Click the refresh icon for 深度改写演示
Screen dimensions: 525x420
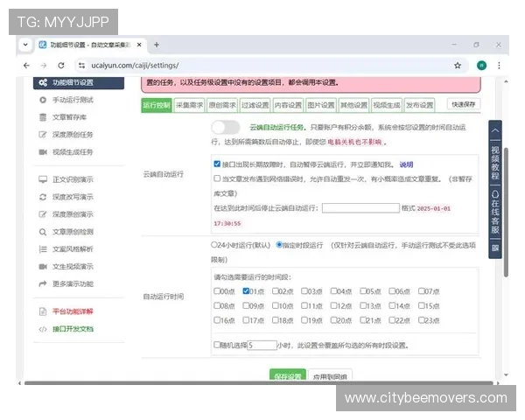tap(43, 197)
